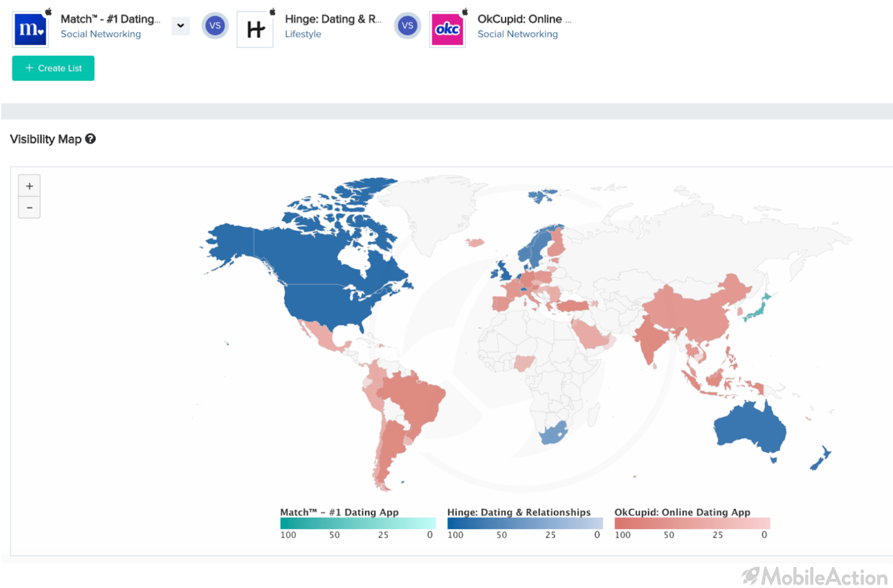Click the Match teal legend gradient bar
The height and width of the screenshot is (588, 893).
tap(358, 523)
